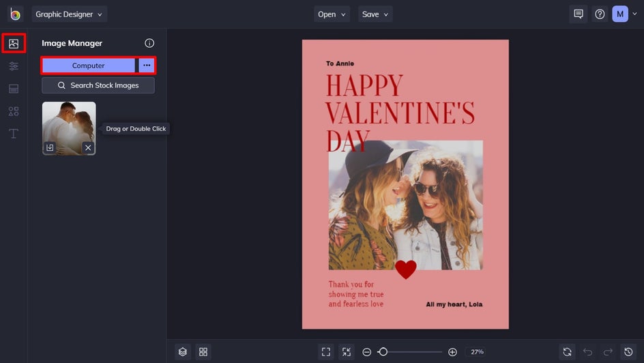Image resolution: width=644 pixels, height=363 pixels.
Task: Open more upload options ellipsis button
Action: tap(147, 66)
